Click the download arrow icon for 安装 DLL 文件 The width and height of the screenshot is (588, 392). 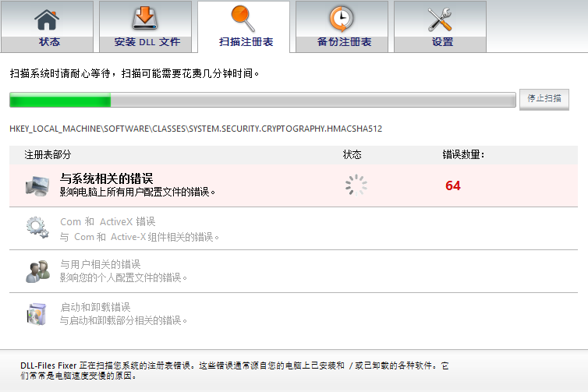tap(145, 19)
